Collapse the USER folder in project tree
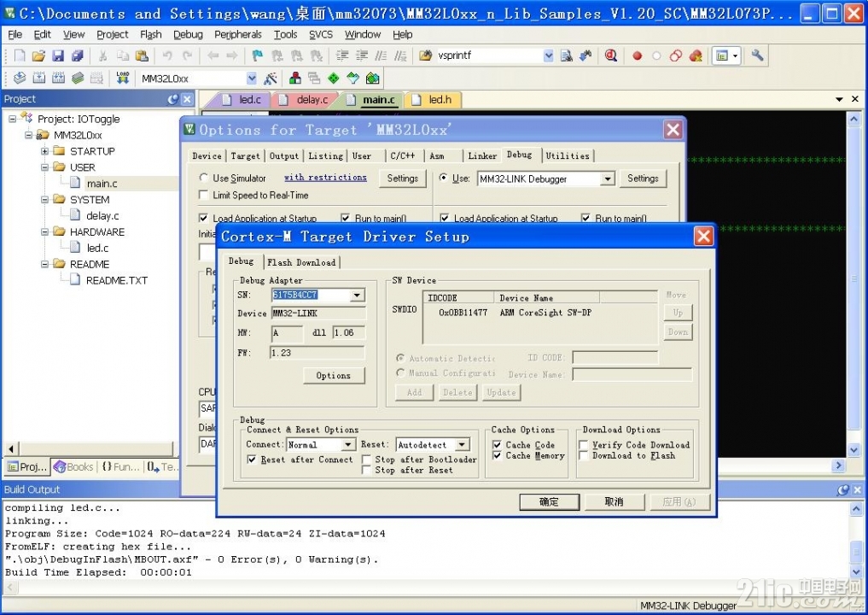The image size is (868, 615). click(x=45, y=167)
